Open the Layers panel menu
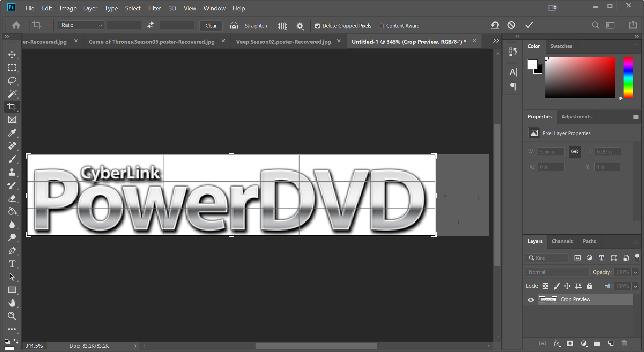Image resolution: width=644 pixels, height=352 pixels. [636, 242]
